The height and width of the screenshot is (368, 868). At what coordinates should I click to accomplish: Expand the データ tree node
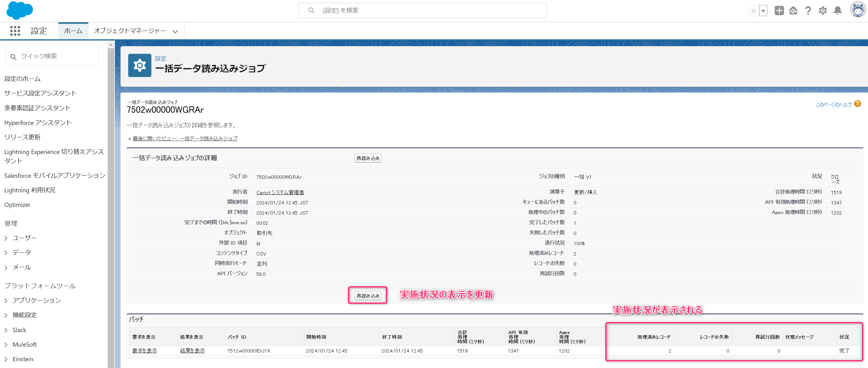tap(6, 253)
